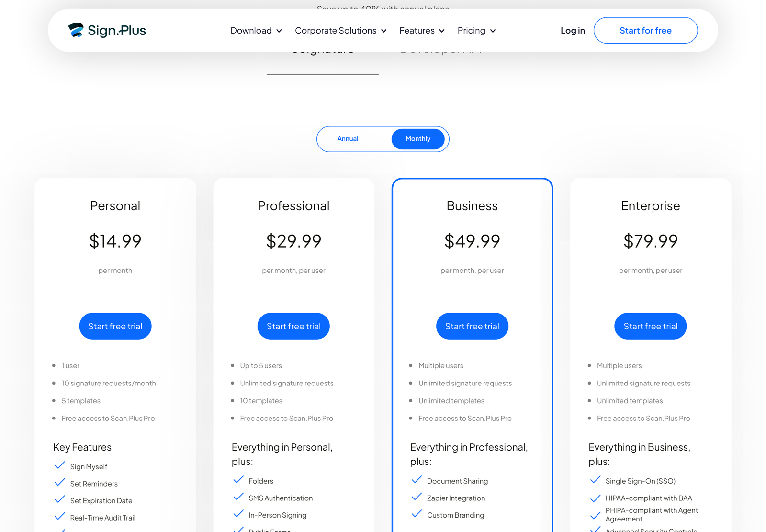
Task: Start free trial for Enterprise plan
Action: tap(651, 326)
